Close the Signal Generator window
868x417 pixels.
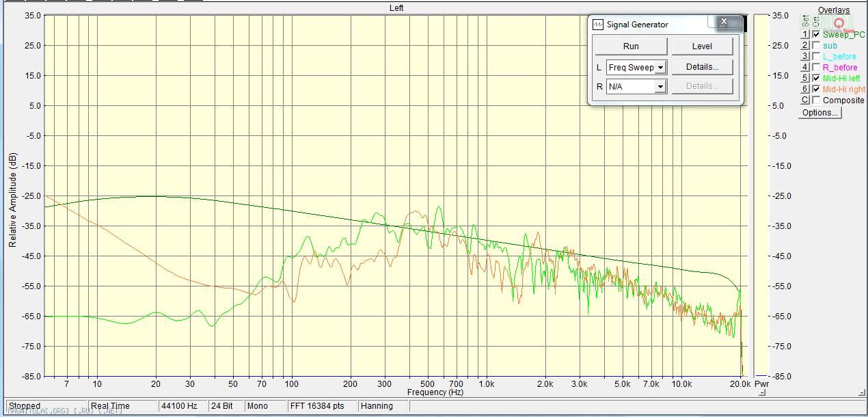click(723, 23)
